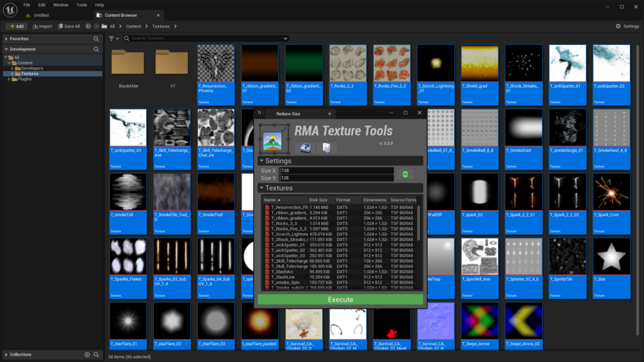Screen dimensions: 644x362
Task: Select the Textures folder in tree
Action: coord(29,74)
